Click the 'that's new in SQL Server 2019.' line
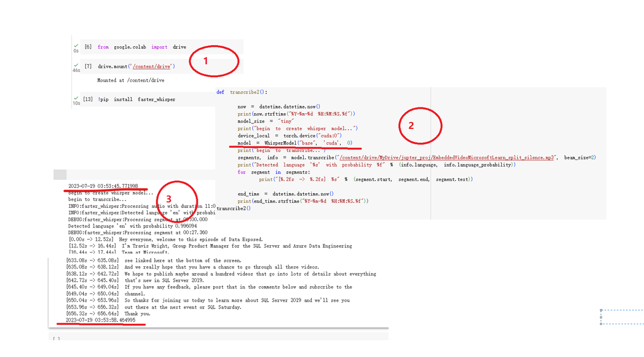Viewport: 644px width, 357px height. click(135, 280)
